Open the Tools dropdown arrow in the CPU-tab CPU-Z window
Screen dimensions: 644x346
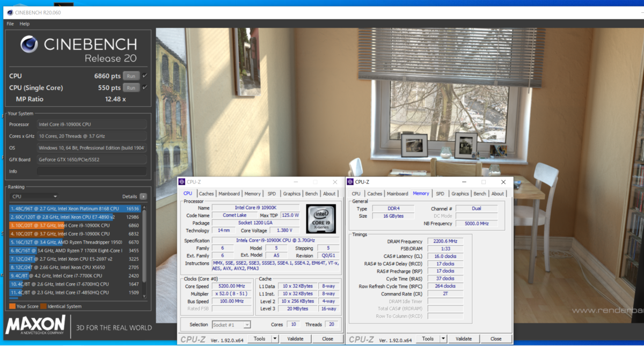[275, 338]
